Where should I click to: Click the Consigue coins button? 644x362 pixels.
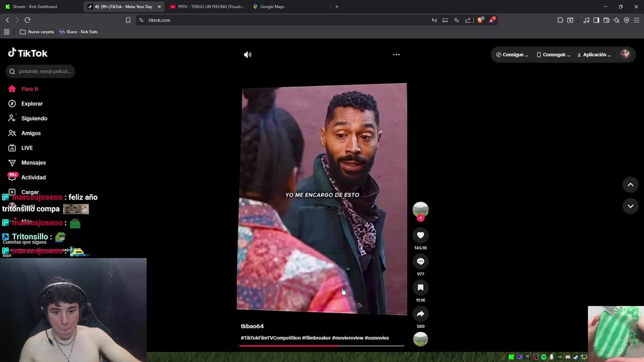(512, 54)
